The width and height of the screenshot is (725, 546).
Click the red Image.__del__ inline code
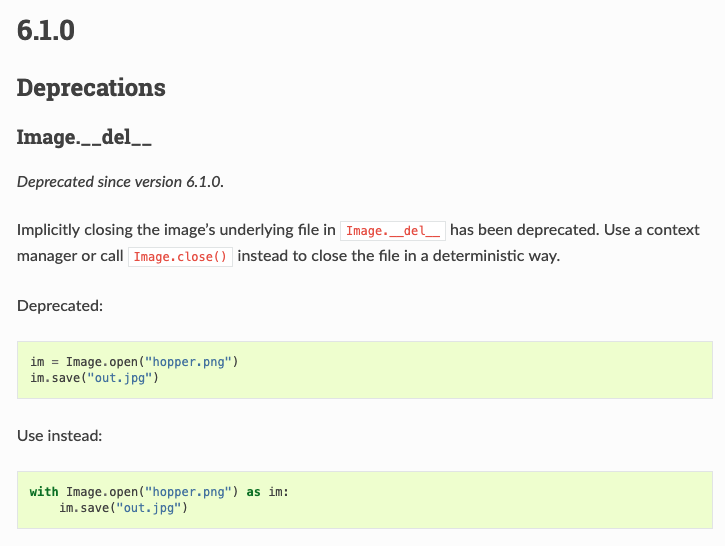click(x=393, y=231)
